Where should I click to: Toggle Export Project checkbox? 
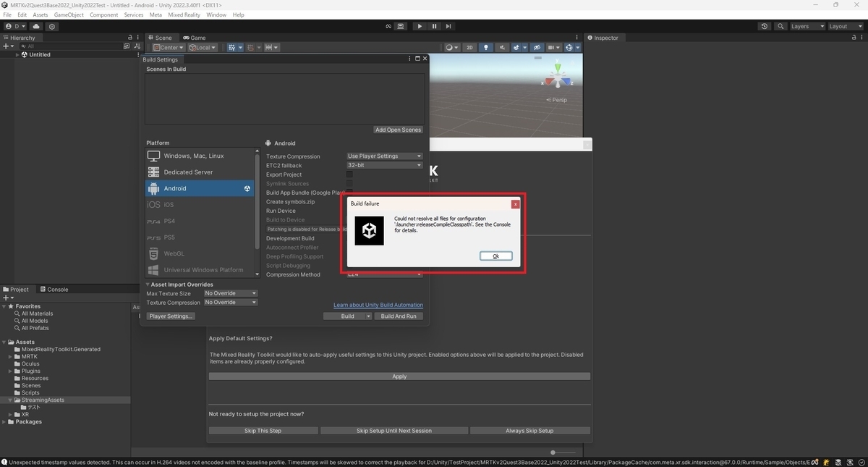pos(349,174)
